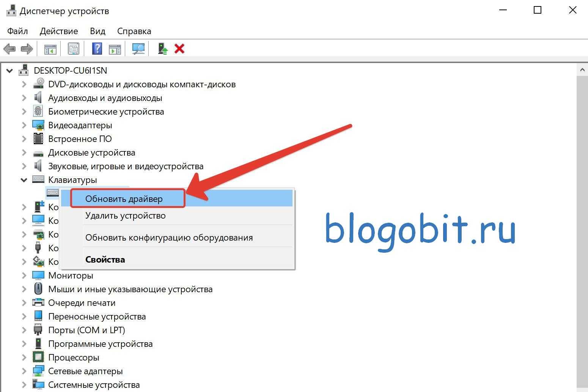Select Переносные устройства row
Image resolution: width=588 pixels, height=392 pixels.
(x=97, y=316)
